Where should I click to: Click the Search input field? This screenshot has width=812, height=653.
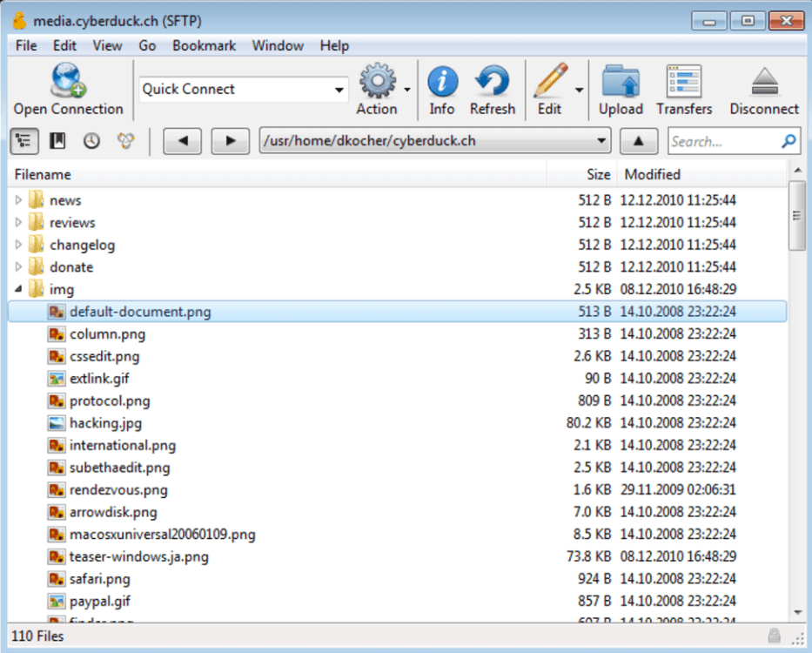724,141
